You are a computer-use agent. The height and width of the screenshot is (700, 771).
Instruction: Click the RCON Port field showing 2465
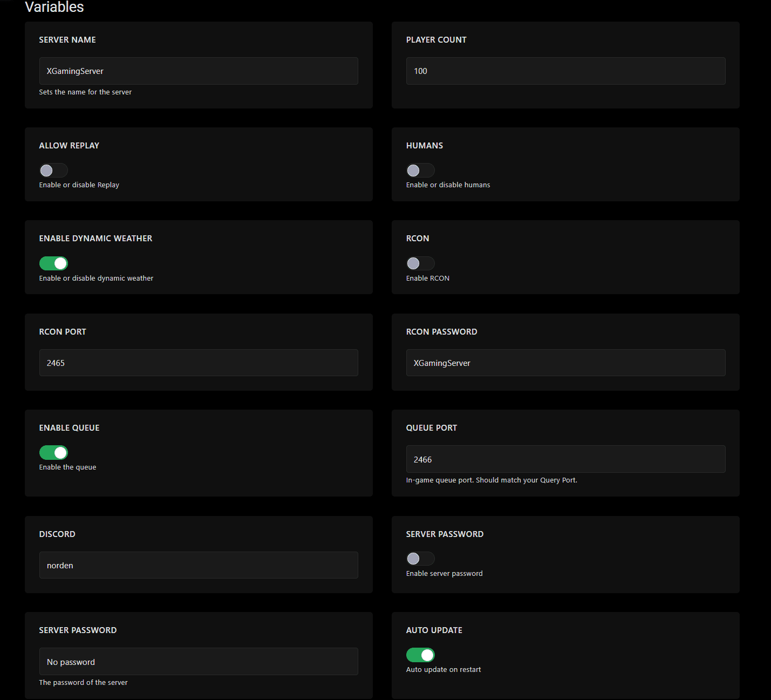tap(198, 362)
